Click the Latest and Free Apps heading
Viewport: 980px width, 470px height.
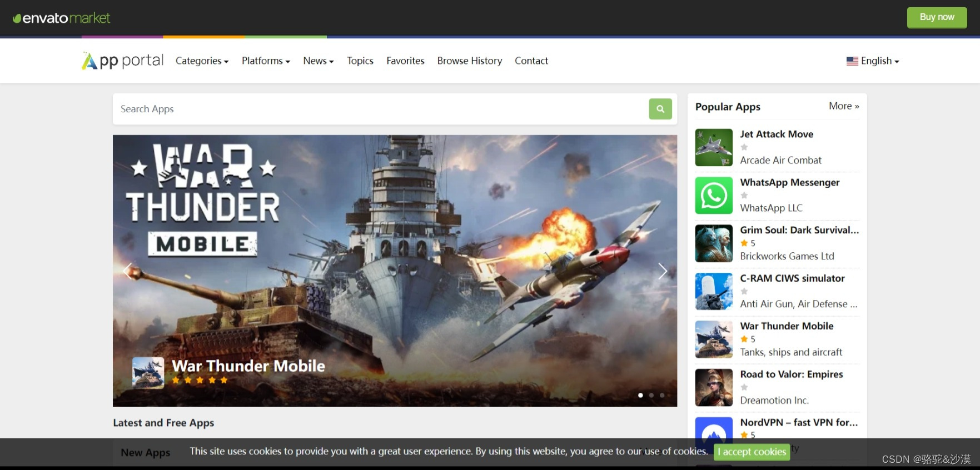(163, 423)
